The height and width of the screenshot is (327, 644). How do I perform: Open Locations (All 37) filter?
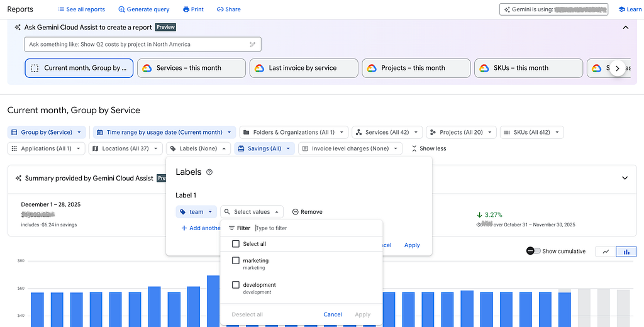point(126,148)
